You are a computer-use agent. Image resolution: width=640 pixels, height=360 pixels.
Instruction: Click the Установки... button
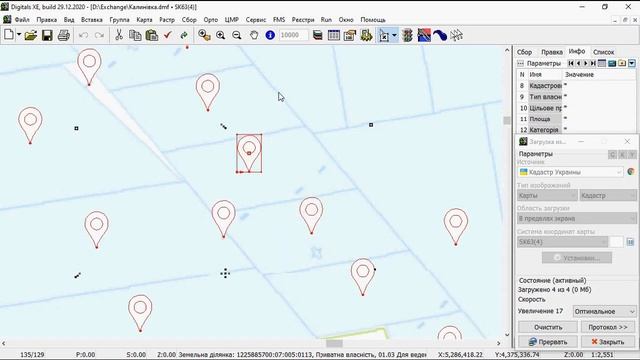click(x=577, y=258)
